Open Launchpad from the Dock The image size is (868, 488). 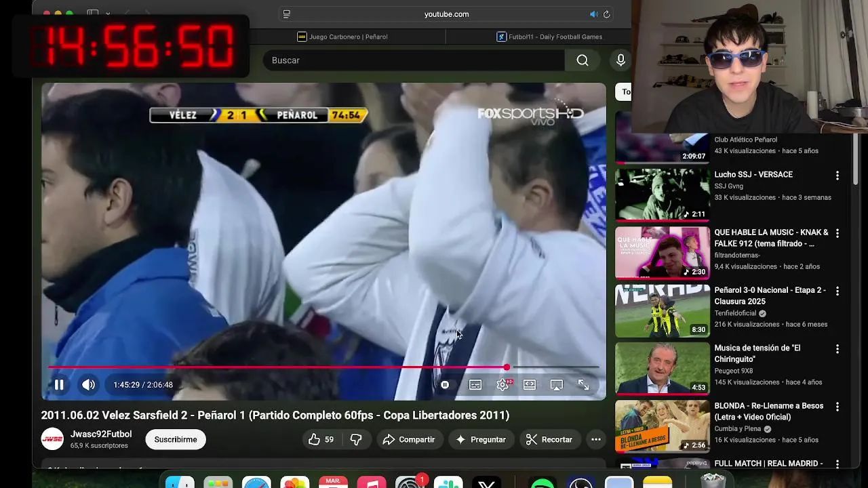click(x=218, y=482)
